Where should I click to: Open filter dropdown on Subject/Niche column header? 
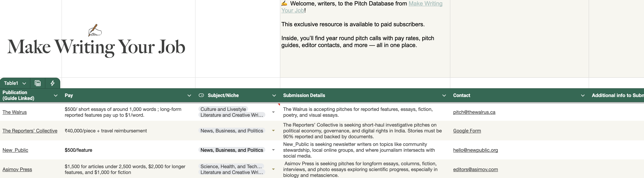pos(274,95)
